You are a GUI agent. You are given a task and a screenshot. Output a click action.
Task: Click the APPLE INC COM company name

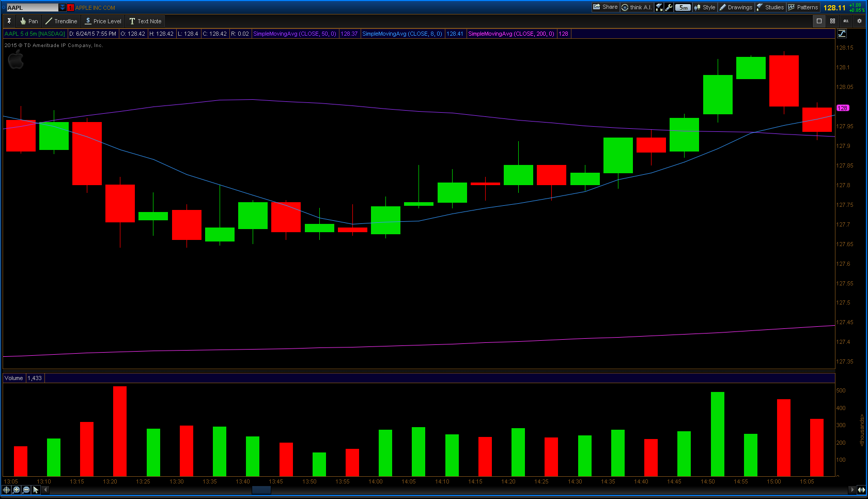pyautogui.click(x=95, y=8)
